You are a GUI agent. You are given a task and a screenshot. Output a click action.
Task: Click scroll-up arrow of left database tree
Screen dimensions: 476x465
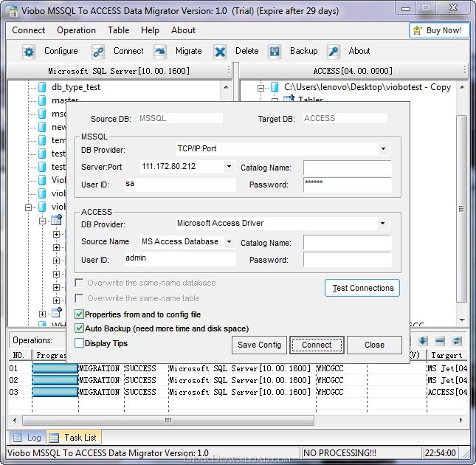(x=226, y=87)
